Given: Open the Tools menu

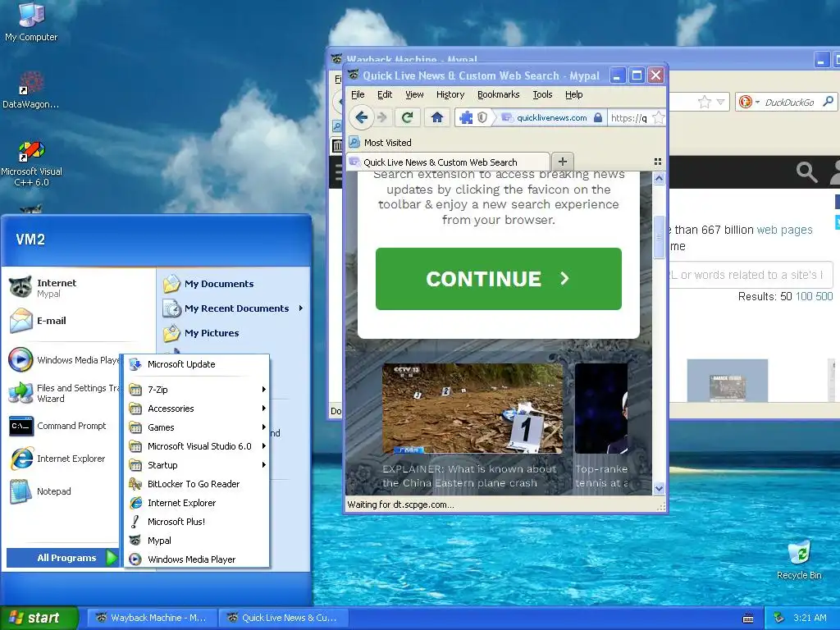Looking at the screenshot, I should coord(542,94).
